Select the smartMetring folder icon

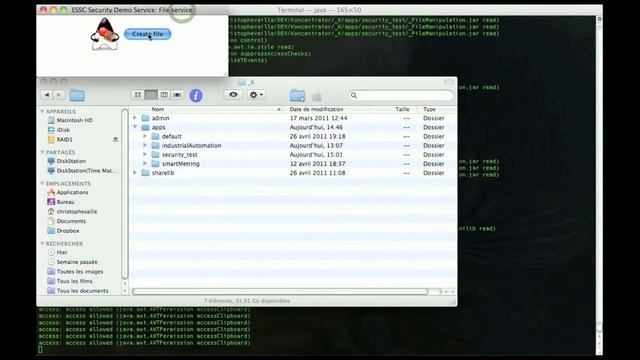tap(155, 164)
